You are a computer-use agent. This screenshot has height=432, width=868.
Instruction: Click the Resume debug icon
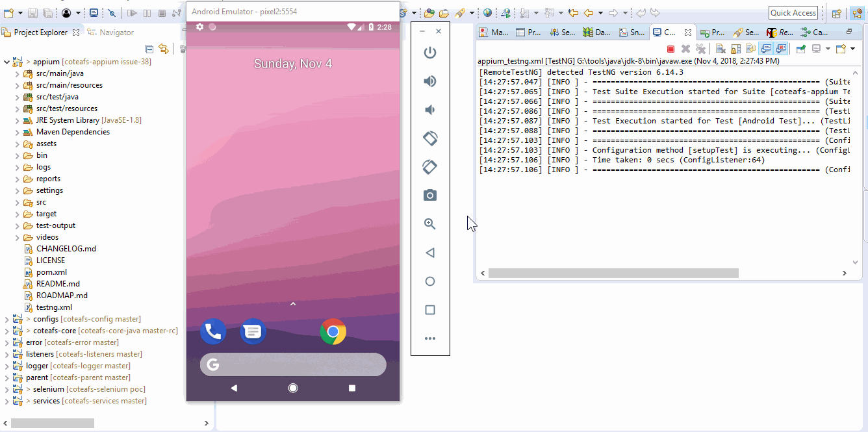132,13
